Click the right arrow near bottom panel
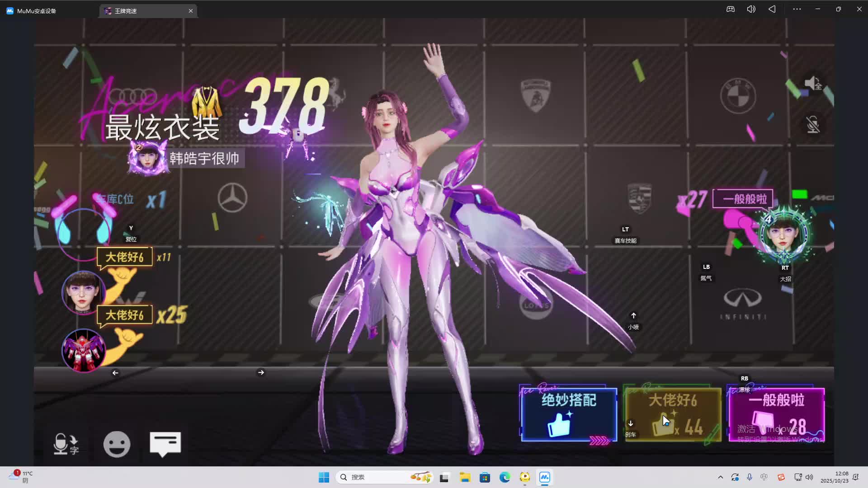The image size is (868, 488). point(261,372)
